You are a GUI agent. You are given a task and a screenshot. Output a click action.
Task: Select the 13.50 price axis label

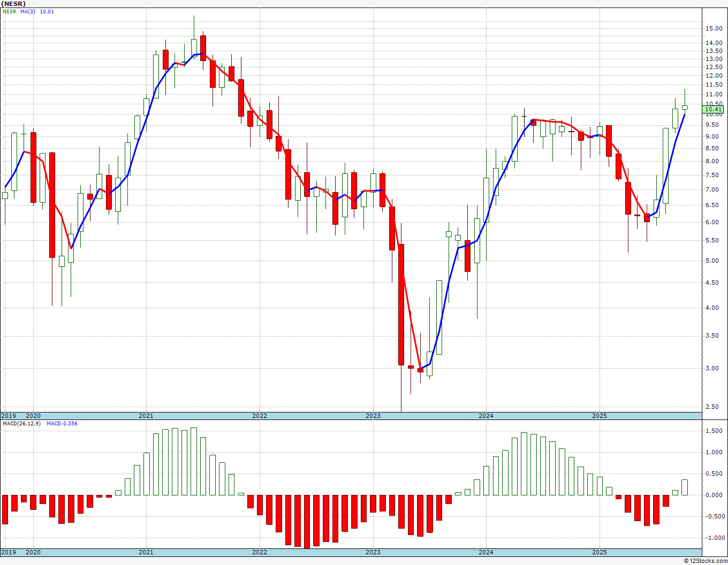[713, 51]
